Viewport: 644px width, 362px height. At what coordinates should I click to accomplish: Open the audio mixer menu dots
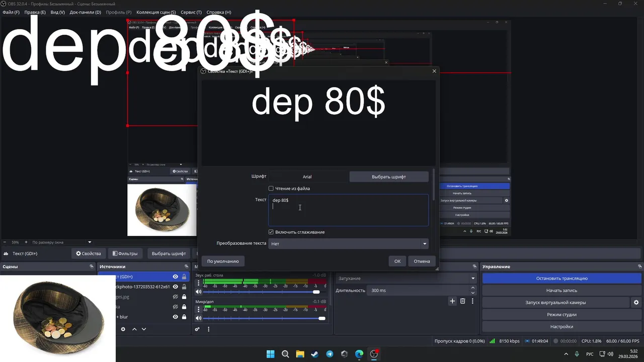click(208, 329)
